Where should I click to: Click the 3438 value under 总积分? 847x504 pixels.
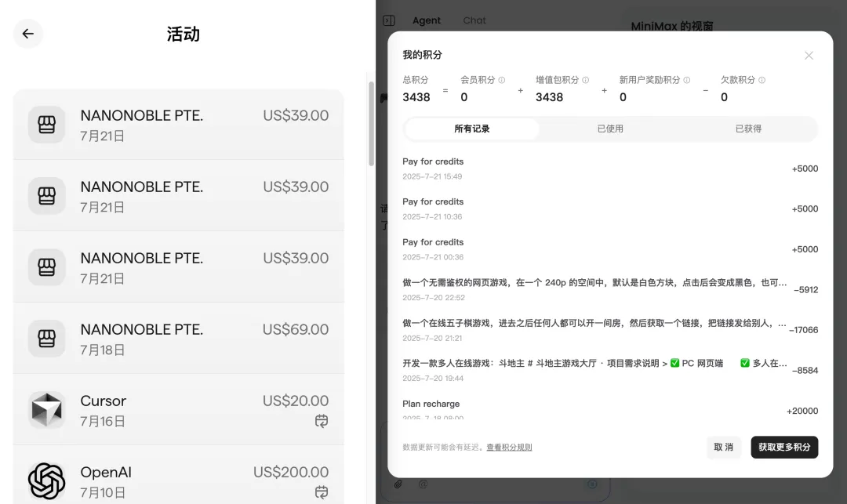pos(416,97)
